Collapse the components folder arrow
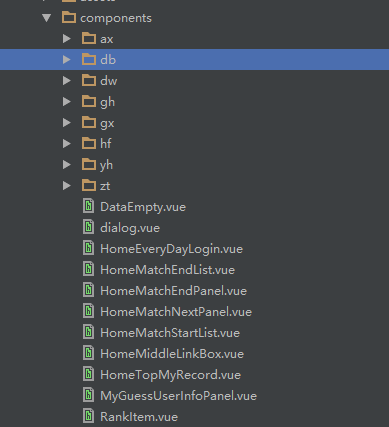This screenshot has width=389, height=427. (46, 18)
